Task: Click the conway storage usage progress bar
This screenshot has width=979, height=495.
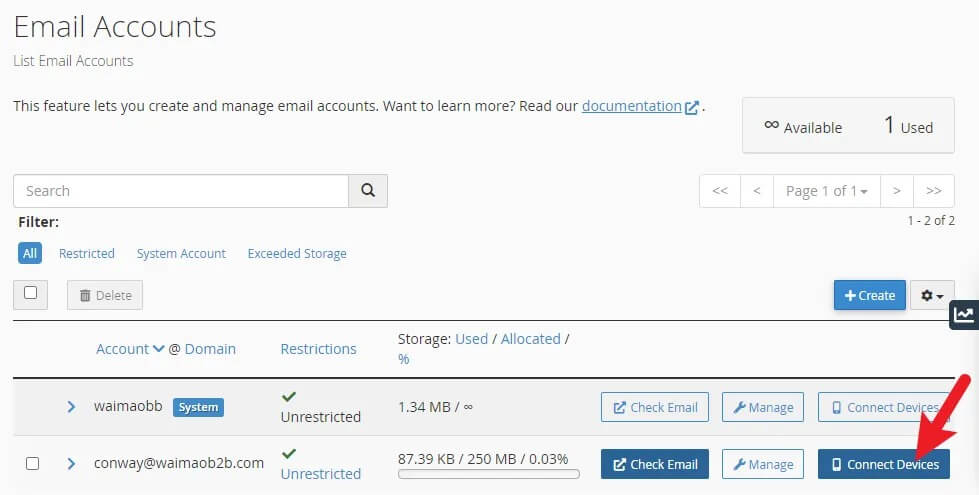Action: click(483, 474)
